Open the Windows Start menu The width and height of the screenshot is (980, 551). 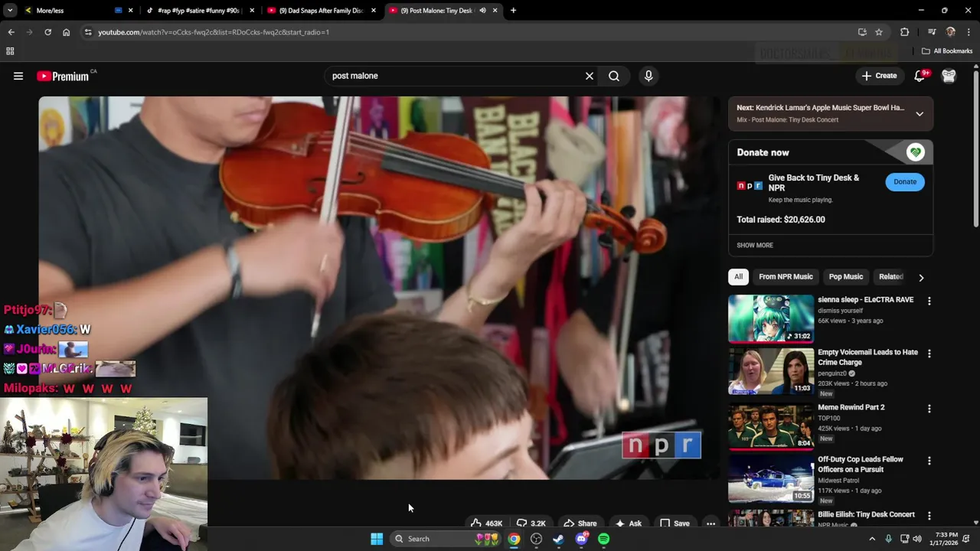pos(377,539)
